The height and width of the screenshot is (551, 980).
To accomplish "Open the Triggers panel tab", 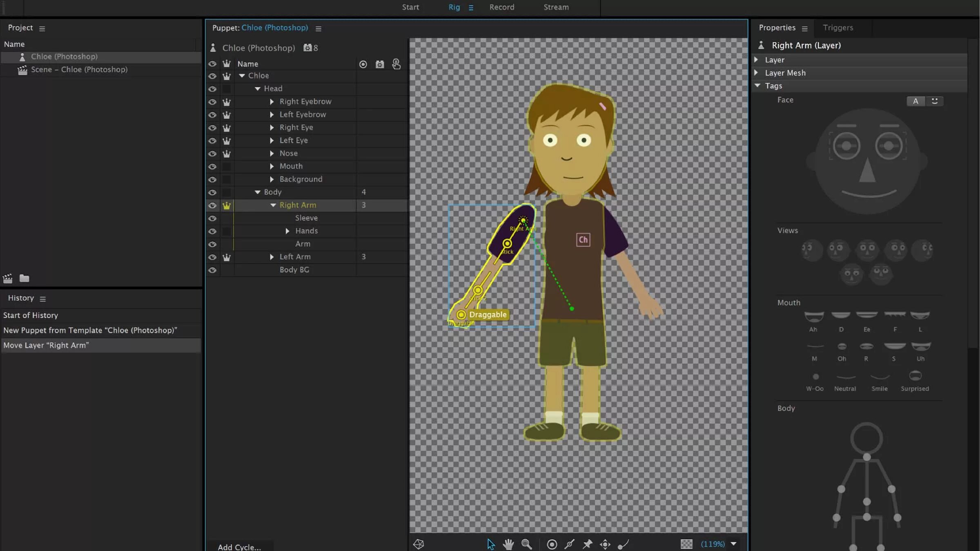I will click(x=837, y=28).
